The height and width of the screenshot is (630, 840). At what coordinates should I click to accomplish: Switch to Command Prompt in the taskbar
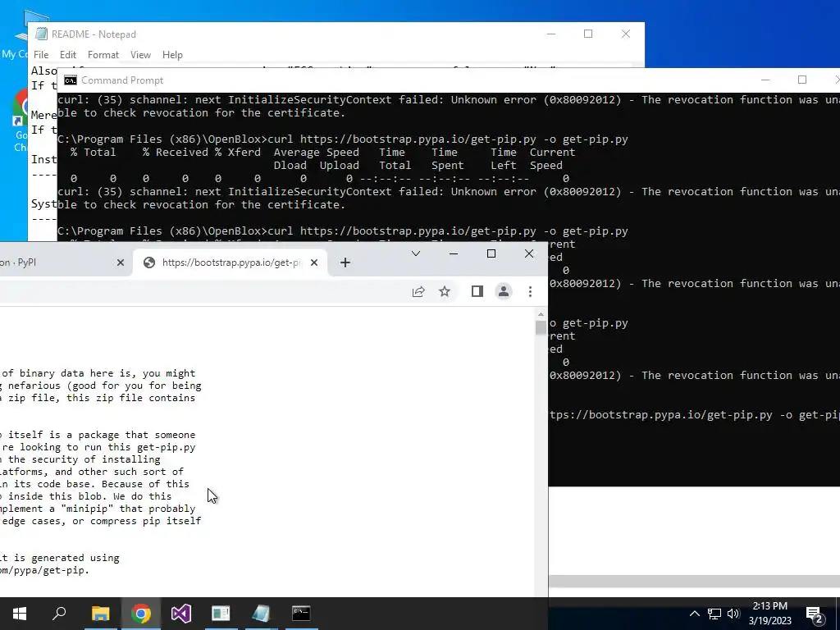(x=301, y=614)
